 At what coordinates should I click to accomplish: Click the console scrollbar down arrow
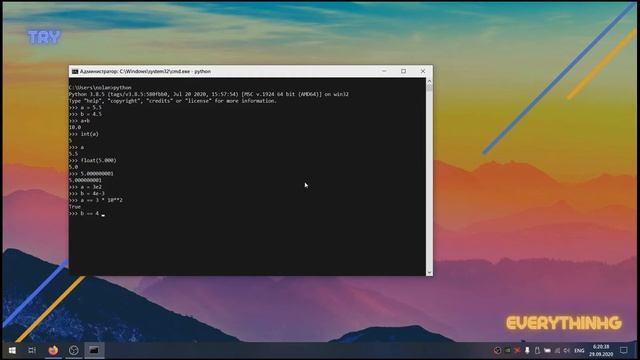tap(429, 272)
